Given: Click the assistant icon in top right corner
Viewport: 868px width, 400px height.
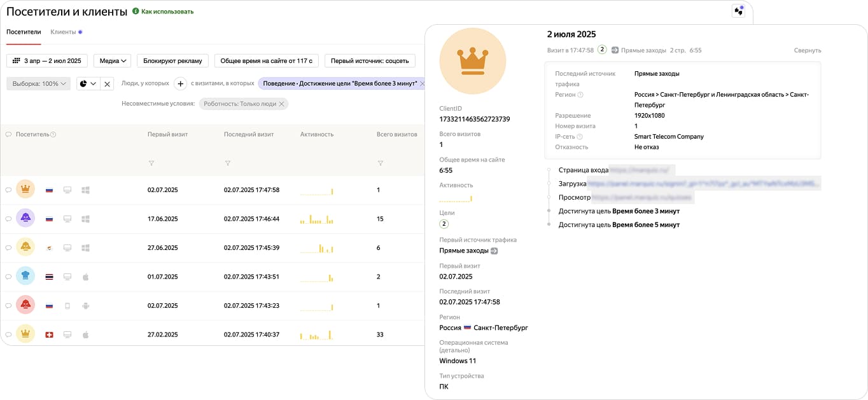Looking at the screenshot, I should pos(738,11).
